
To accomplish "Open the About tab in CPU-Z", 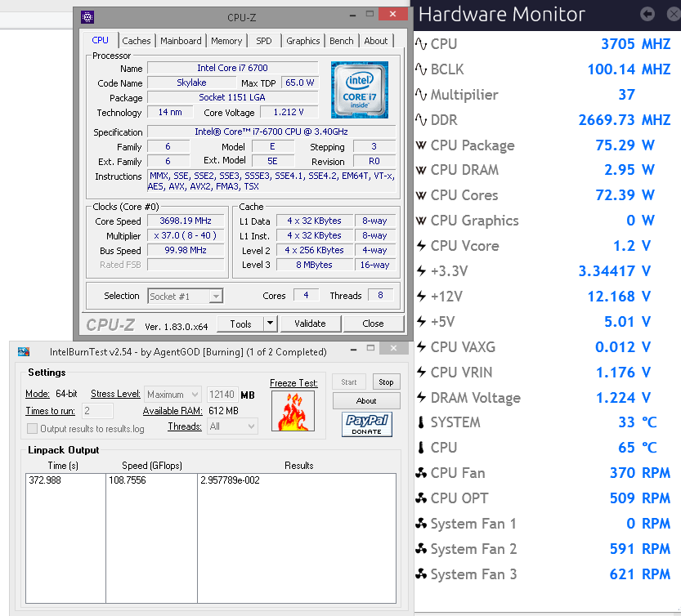I will click(376, 41).
